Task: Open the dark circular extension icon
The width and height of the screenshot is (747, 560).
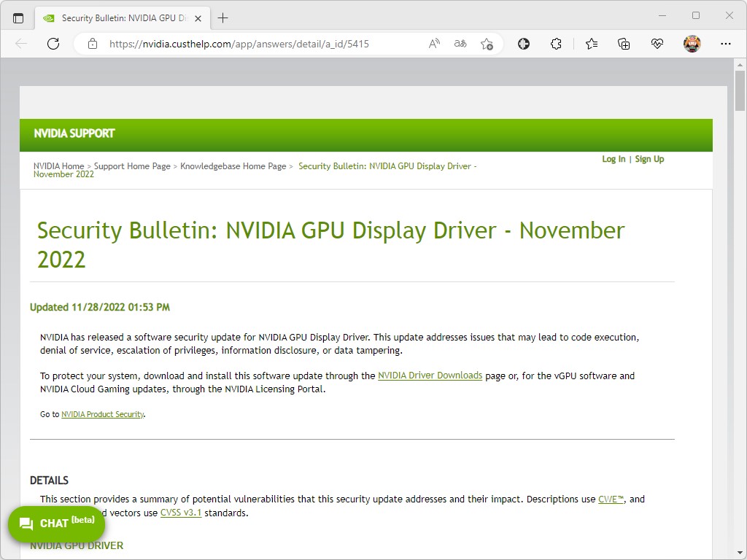Action: [x=524, y=44]
